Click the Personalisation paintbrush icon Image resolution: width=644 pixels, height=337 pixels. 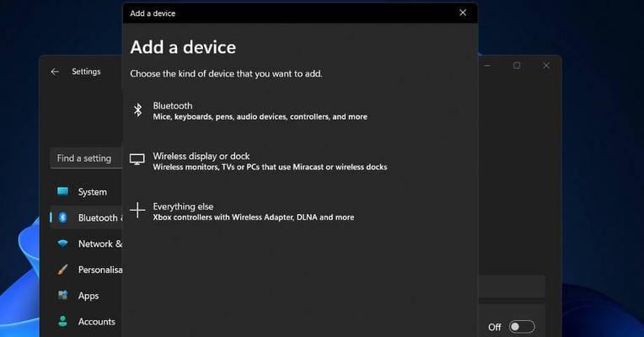(x=63, y=270)
